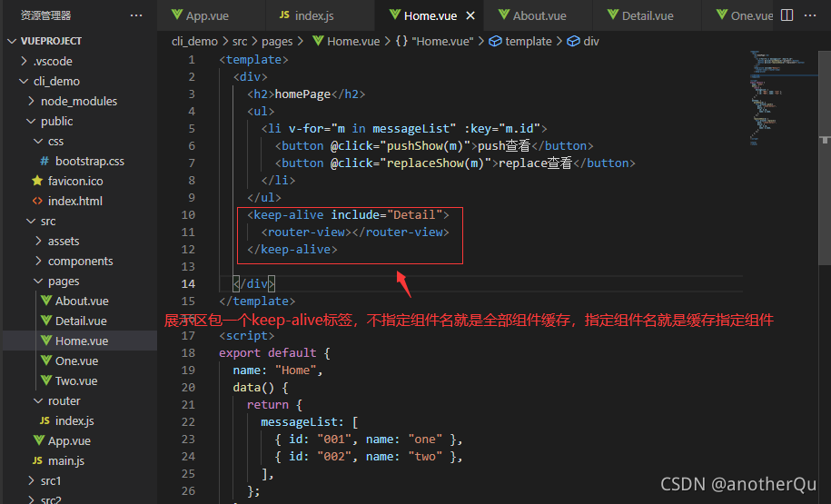The height and width of the screenshot is (504, 831).
Task: Click src in the breadcrumb path
Action: [240, 42]
